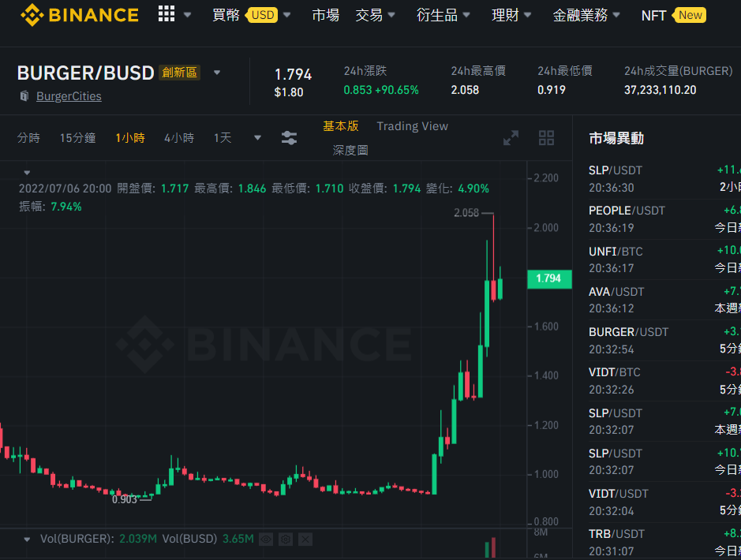Screen dimensions: 741x560
Task: Collapse the Vol(BURGER) indicator arrow
Action: (27, 539)
